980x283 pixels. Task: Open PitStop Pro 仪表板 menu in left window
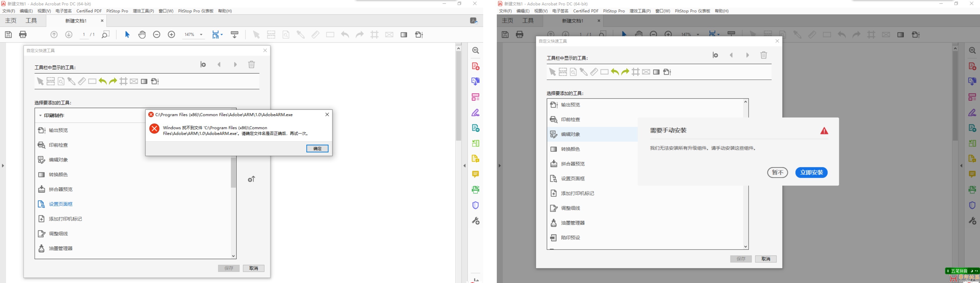(195, 11)
